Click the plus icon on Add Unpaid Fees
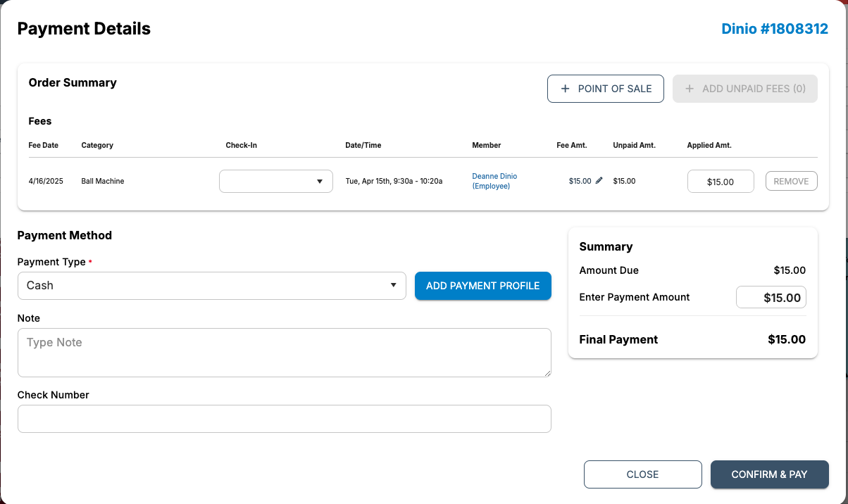848x504 pixels. (x=690, y=89)
